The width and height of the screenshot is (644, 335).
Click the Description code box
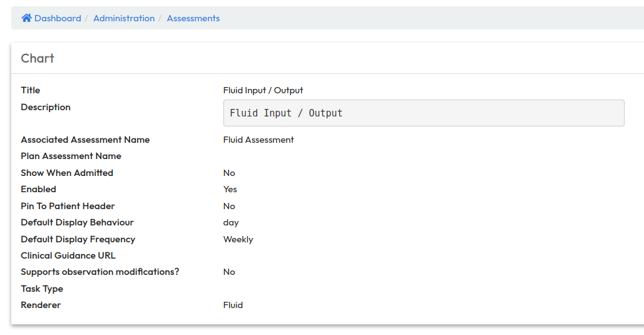[x=424, y=113]
